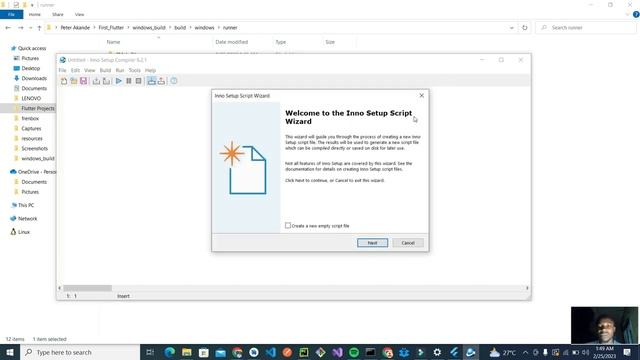
Task: Click the Stop Compile toolbar icon
Action: click(x=106, y=81)
